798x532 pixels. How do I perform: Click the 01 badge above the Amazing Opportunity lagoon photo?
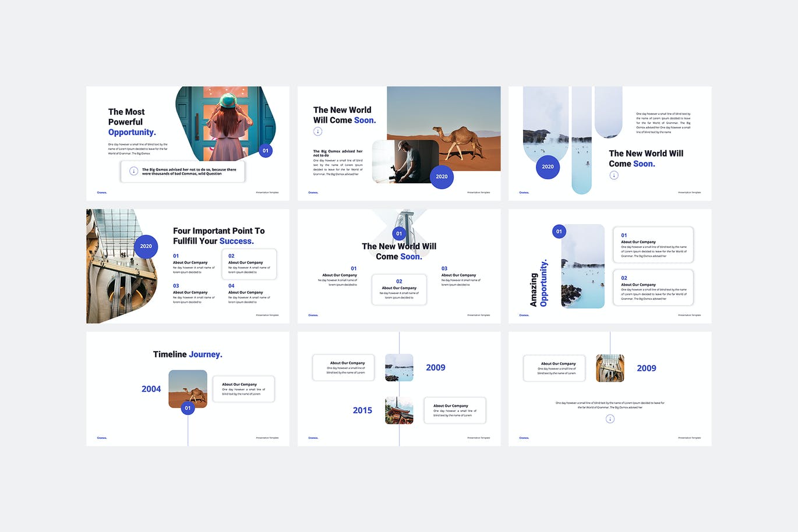pyautogui.click(x=559, y=232)
